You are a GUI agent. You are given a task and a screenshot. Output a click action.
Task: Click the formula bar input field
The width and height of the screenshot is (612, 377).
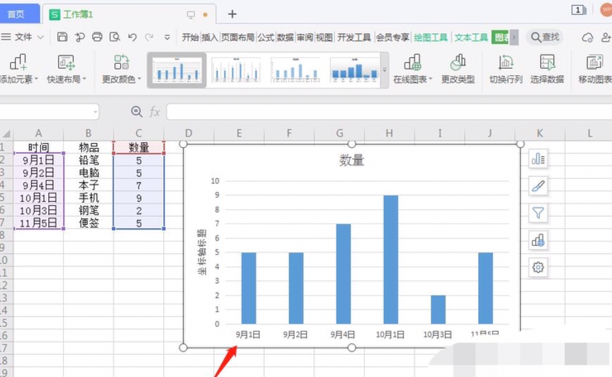pyautogui.click(x=389, y=112)
